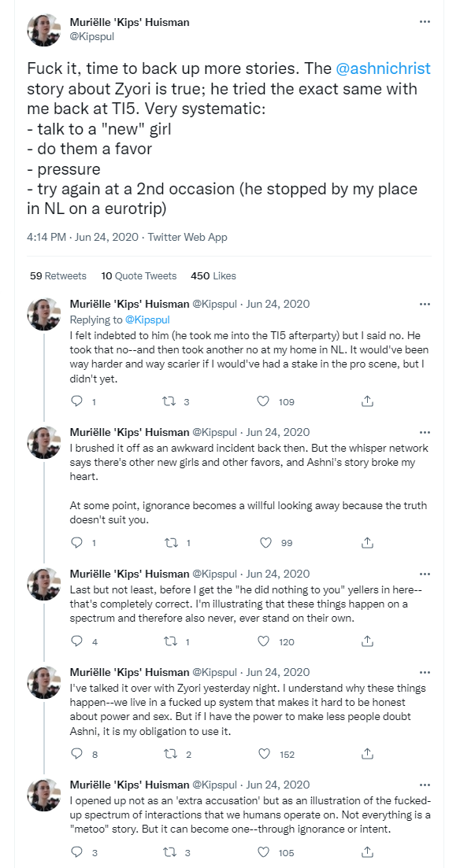The image size is (460, 868).
Task: Reply to the 'I felt indebted' tweet
Action: pos(78,402)
